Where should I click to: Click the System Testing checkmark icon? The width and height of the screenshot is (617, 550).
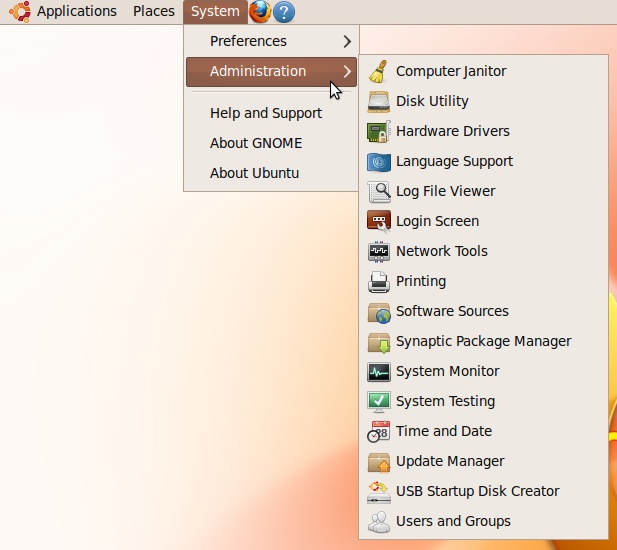(x=379, y=402)
